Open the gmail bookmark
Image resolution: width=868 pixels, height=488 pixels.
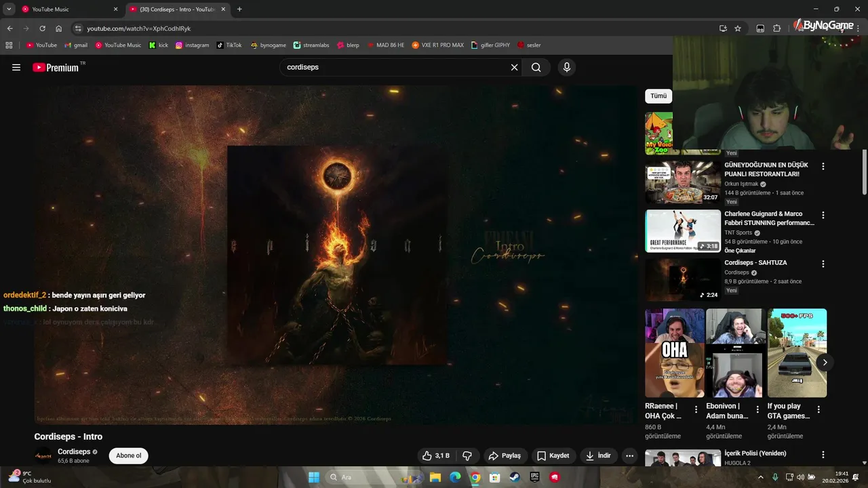pos(76,45)
